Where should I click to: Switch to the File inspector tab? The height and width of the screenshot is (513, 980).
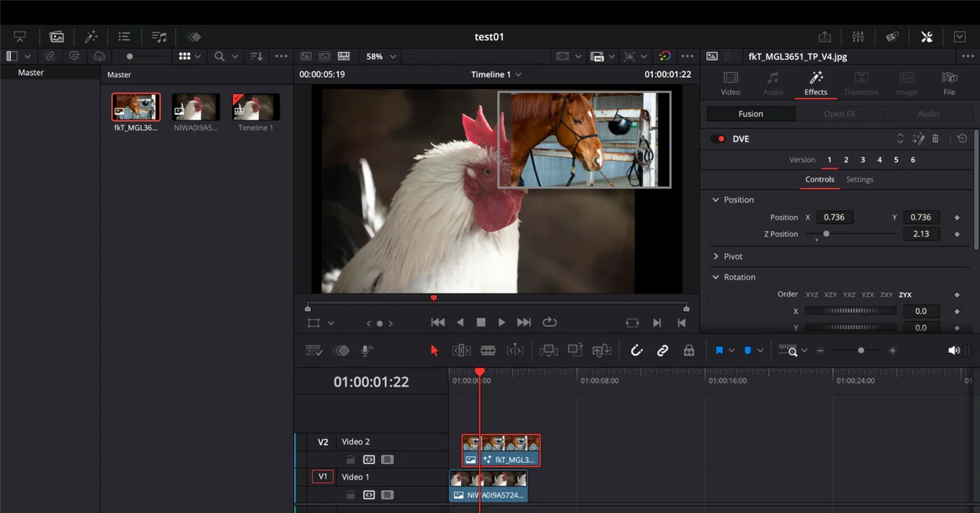[949, 83]
